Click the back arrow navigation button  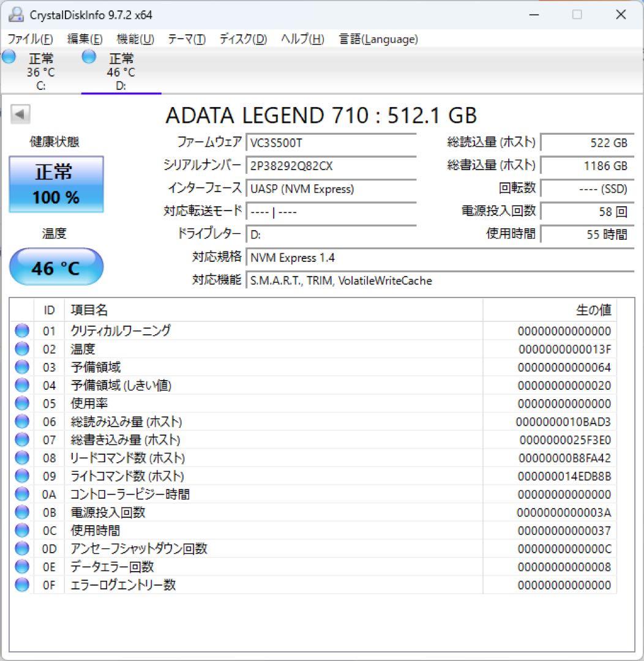click(19, 115)
